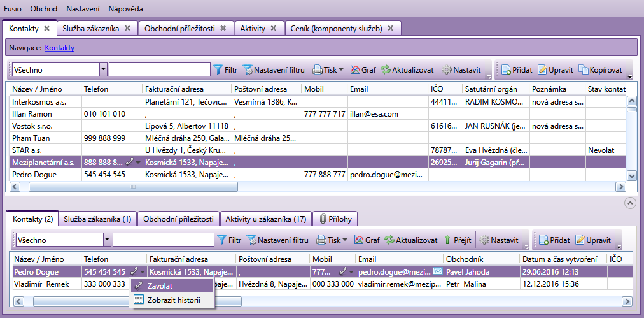This screenshot has width=644, height=318.
Task: Click the lower filter text field
Action: pyautogui.click(x=164, y=240)
